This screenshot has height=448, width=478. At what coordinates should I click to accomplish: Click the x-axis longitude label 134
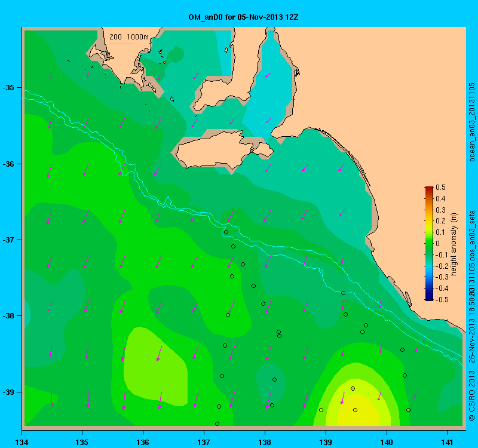point(22,442)
